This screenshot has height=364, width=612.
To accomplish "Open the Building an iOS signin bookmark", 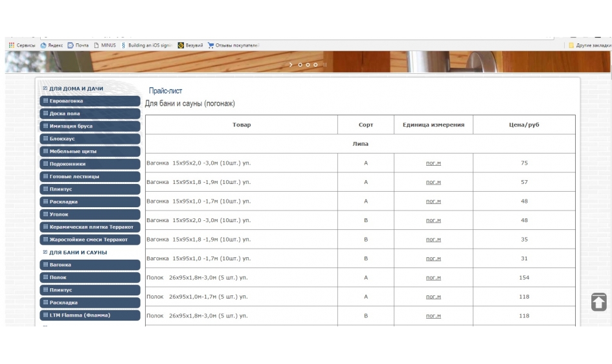I will pyautogui.click(x=147, y=45).
